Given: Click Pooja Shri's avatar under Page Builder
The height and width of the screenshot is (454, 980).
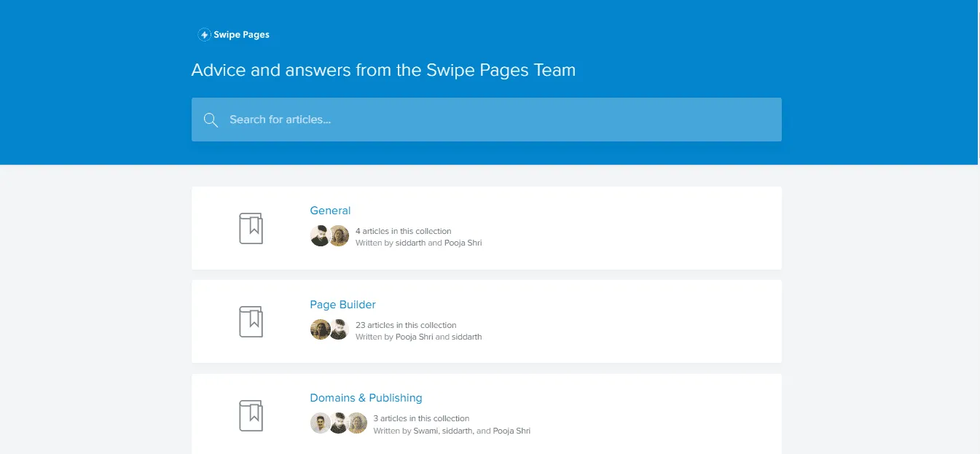Looking at the screenshot, I should point(321,329).
